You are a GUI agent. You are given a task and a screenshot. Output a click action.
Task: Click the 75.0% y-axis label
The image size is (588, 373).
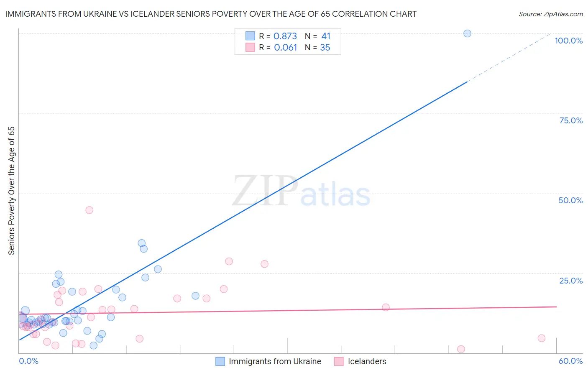[571, 120]
